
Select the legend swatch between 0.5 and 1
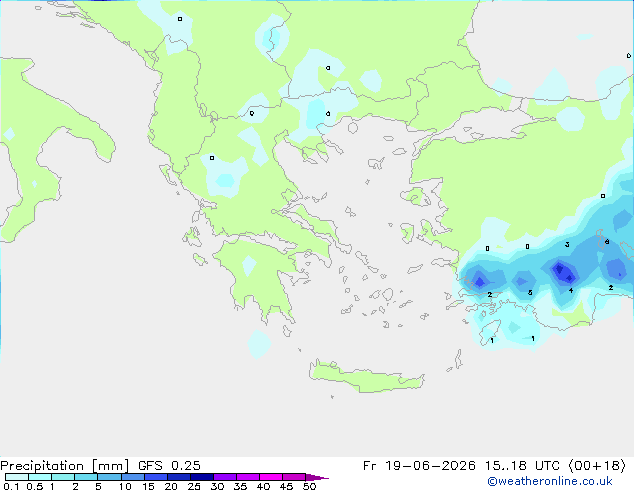(x=40, y=477)
